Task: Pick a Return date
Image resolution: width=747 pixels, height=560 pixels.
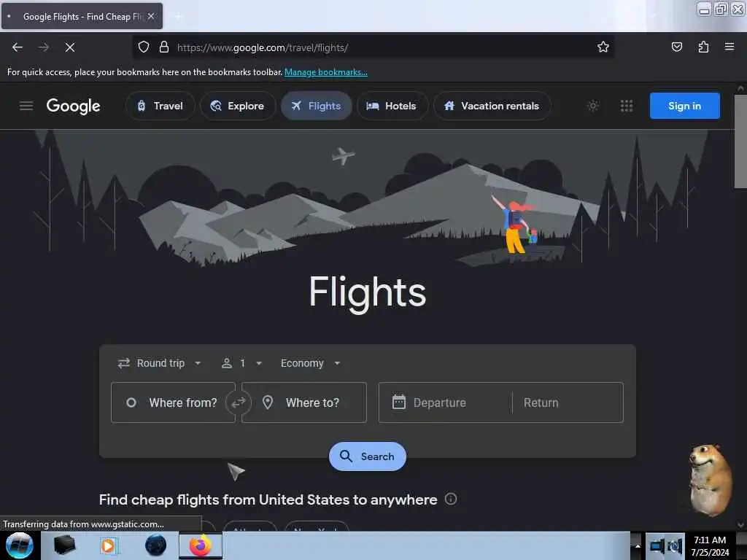Action: tap(568, 402)
